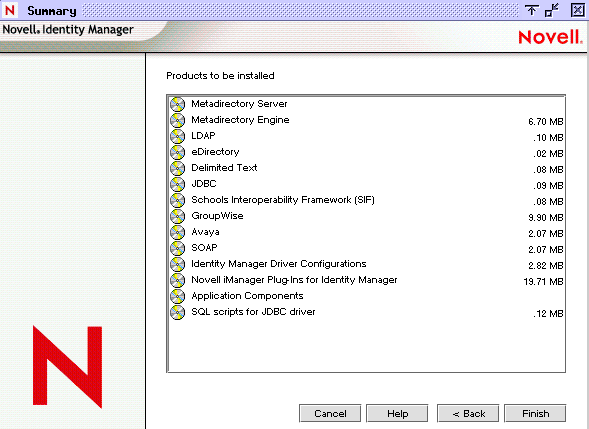Click the disc icon next to Delimited Text
Image resolution: width=589 pixels, height=429 pixels.
(178, 168)
